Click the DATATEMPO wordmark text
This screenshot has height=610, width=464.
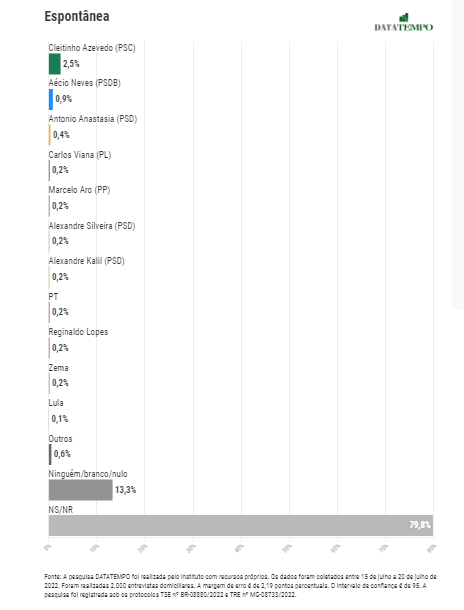(x=404, y=27)
